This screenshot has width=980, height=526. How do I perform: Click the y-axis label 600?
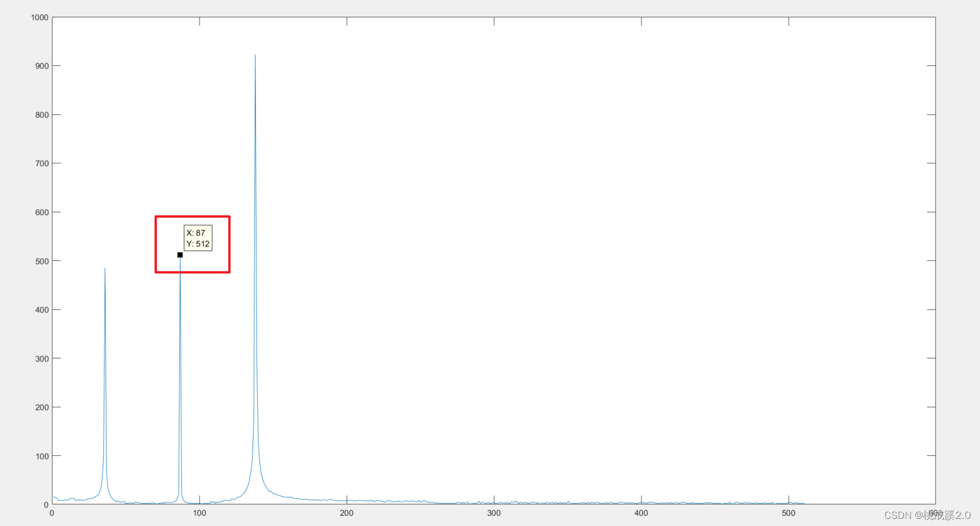42,212
